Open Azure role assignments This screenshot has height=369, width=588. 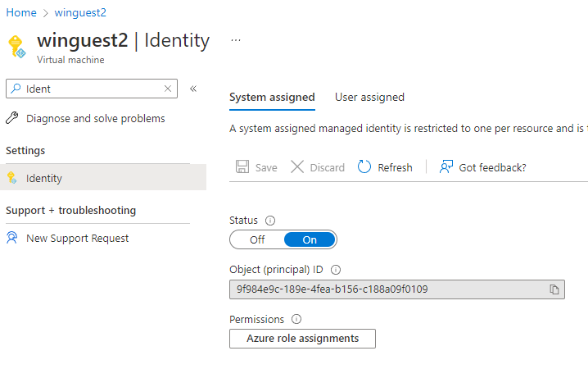[302, 339]
